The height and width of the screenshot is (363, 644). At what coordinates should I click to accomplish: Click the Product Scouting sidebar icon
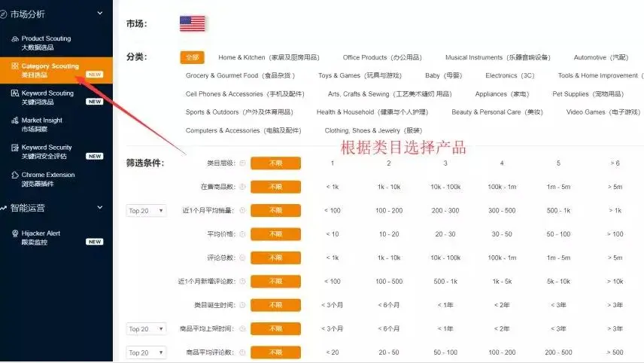tap(14, 39)
